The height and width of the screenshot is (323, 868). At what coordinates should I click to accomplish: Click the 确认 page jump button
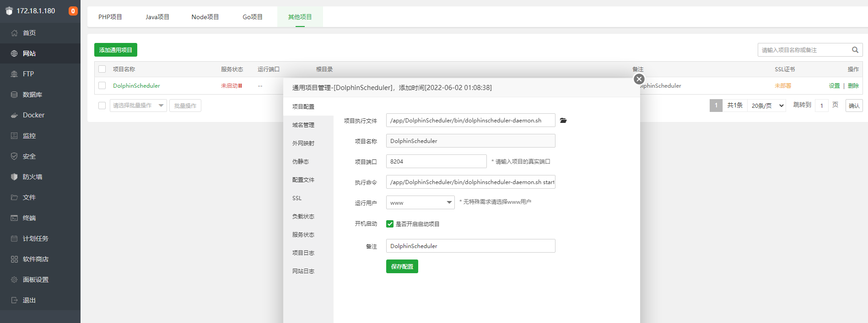(x=854, y=106)
